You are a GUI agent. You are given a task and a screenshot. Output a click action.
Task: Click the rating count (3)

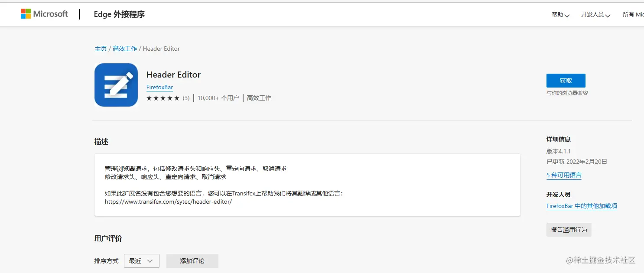(186, 98)
